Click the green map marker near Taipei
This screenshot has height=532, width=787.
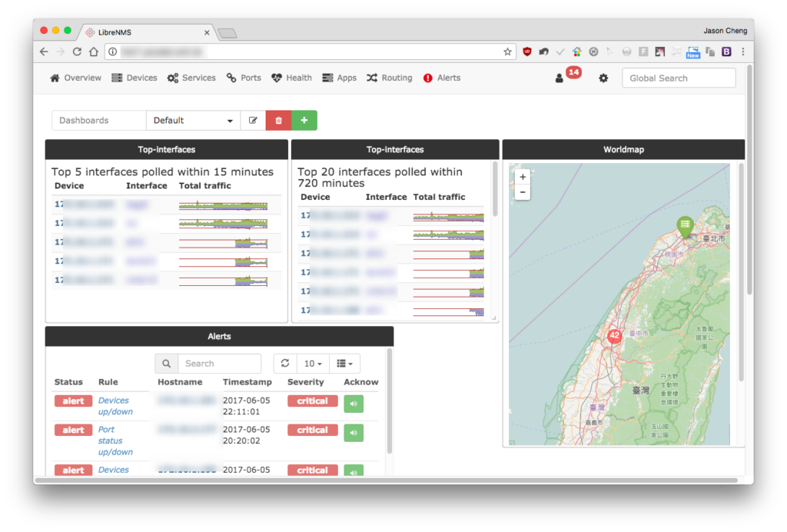click(x=685, y=226)
